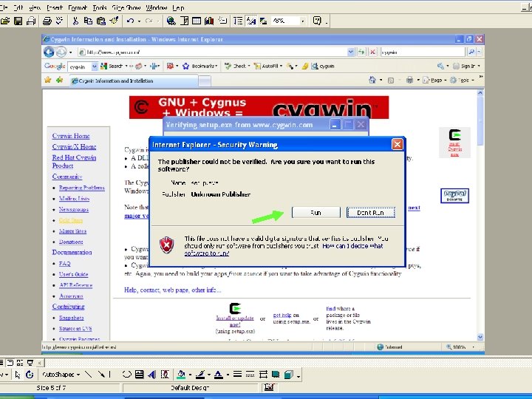Image resolution: width=532 pixels, height=399 pixels.
Task: Click the Undo arrow icon
Action: coord(130,21)
